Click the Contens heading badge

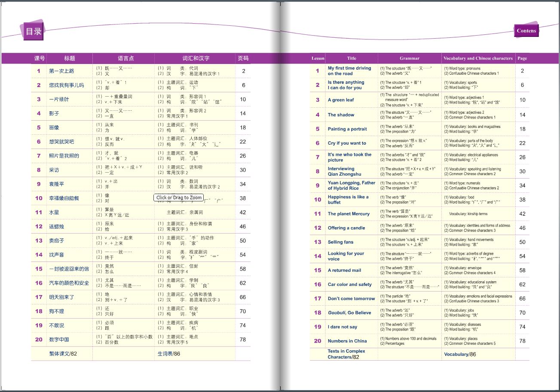[x=526, y=30]
